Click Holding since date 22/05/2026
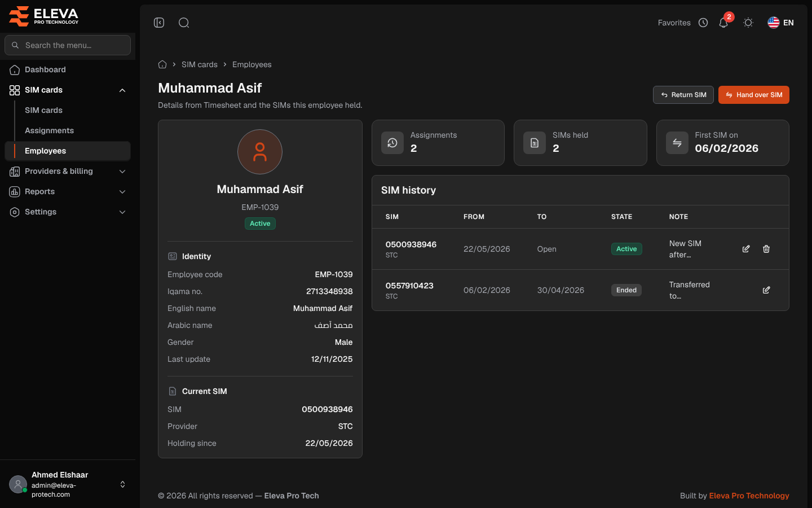This screenshot has width=812, height=508. (329, 443)
